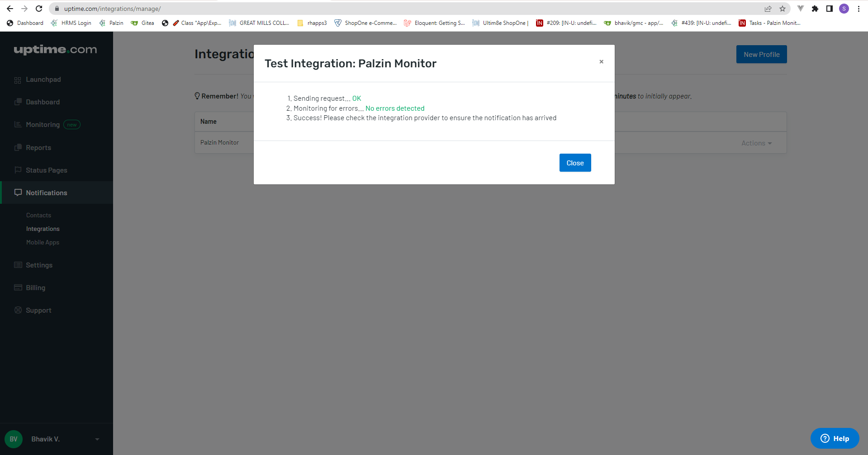The image size is (868, 455).
Task: Click the uptime.com logo
Action: (55, 50)
